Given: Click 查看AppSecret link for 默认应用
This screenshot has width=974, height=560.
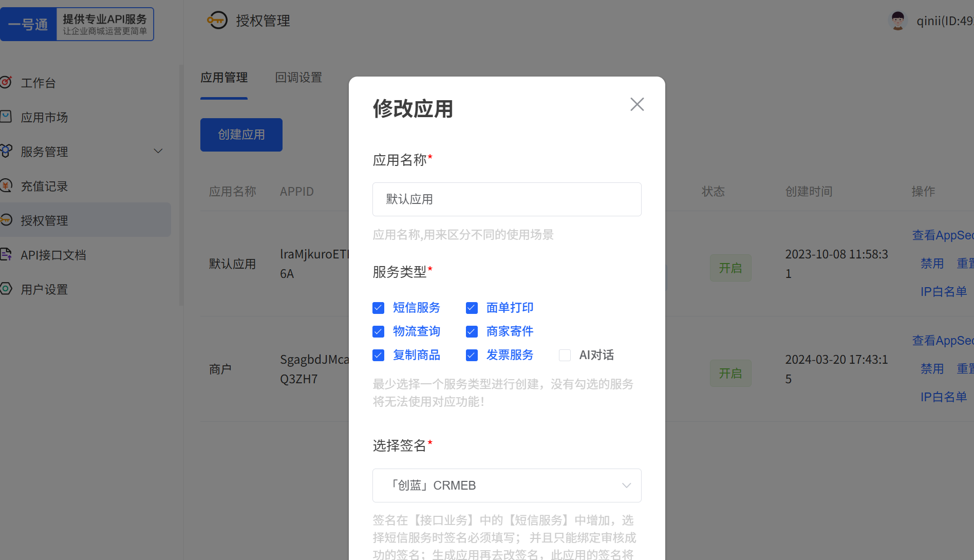Looking at the screenshot, I should click(x=943, y=235).
